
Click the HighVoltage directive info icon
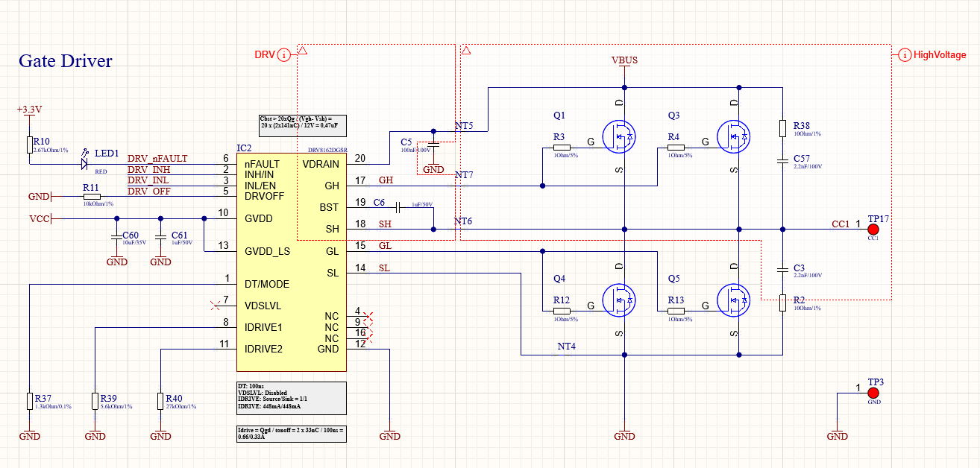tap(905, 54)
